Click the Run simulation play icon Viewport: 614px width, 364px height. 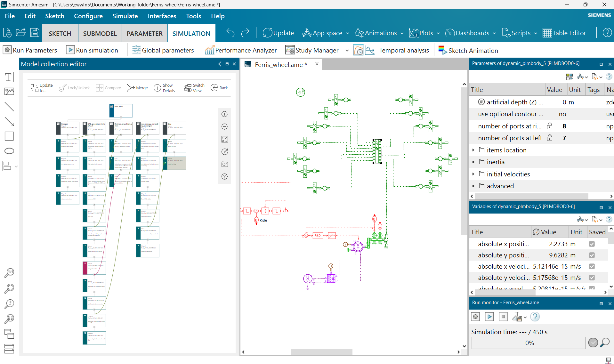pos(70,50)
